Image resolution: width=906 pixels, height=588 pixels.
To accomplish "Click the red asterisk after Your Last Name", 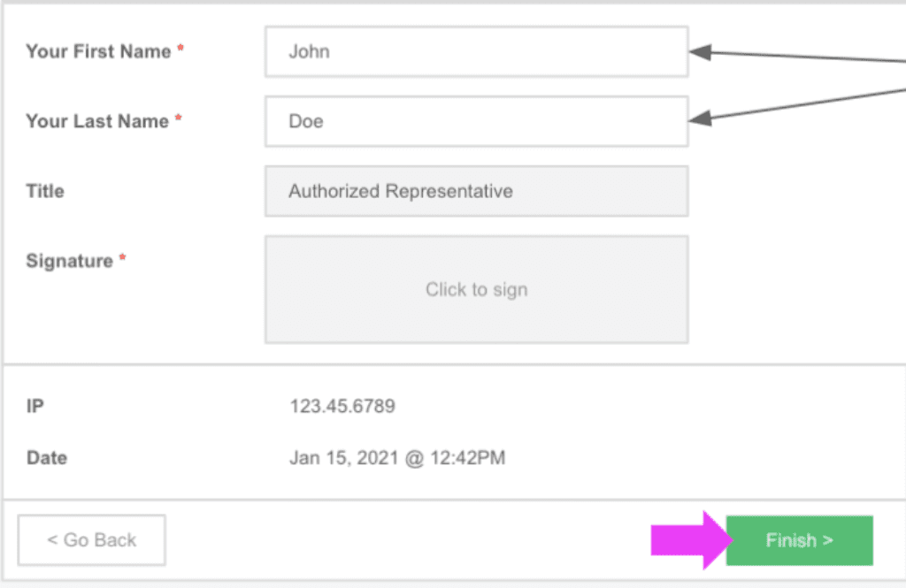I will click(x=178, y=120).
